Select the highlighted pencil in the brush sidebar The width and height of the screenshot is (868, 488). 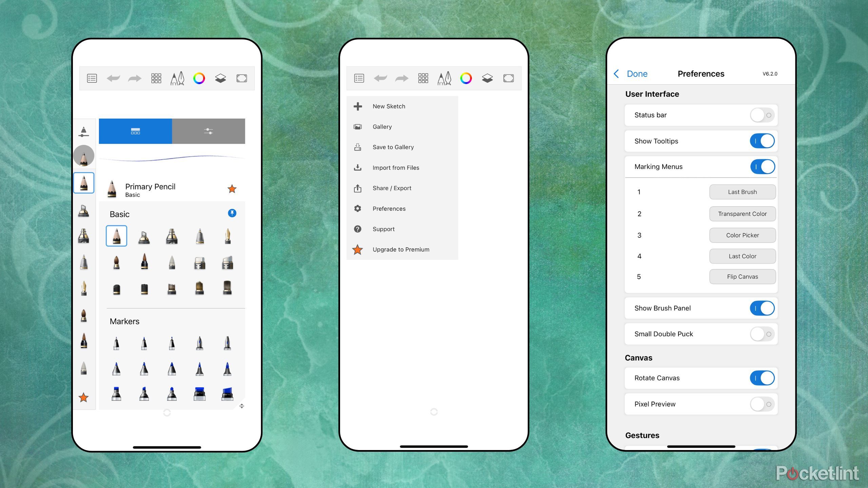(x=84, y=183)
